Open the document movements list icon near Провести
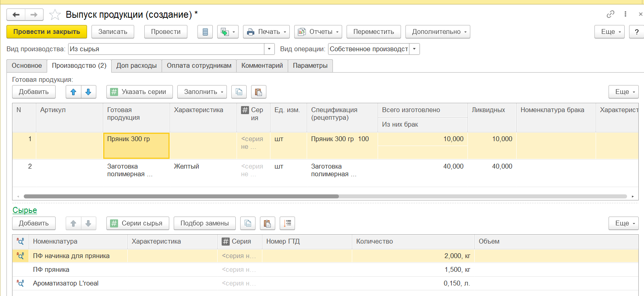644x296 pixels. [x=205, y=32]
